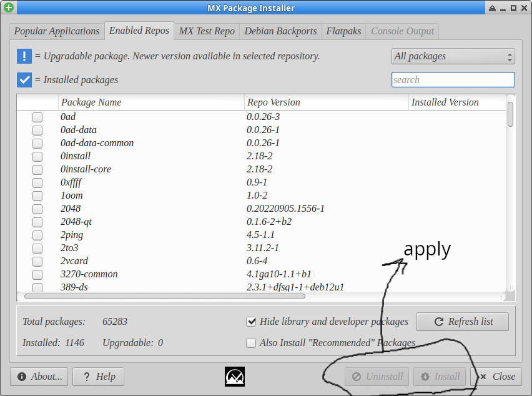Select the 0install package checkbox

(x=37, y=156)
